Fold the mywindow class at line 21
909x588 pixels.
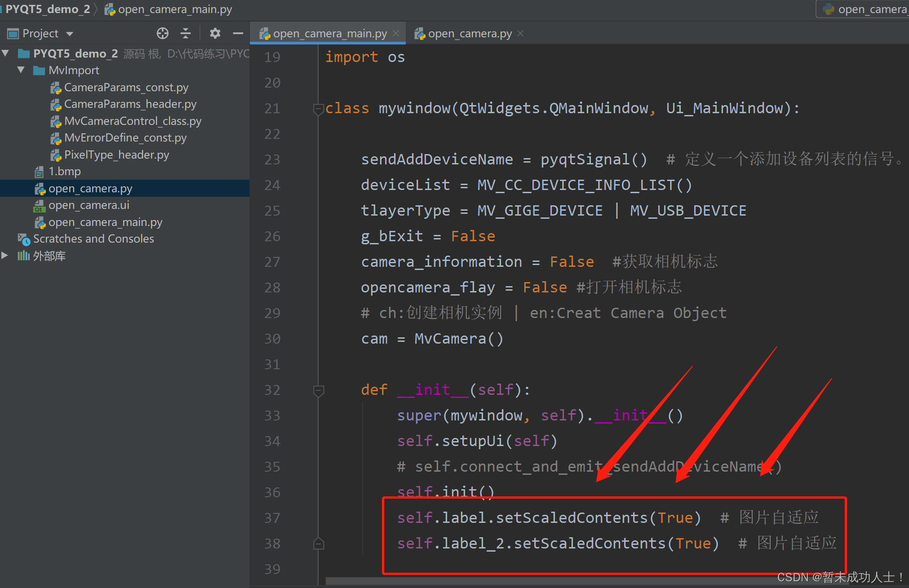[319, 109]
